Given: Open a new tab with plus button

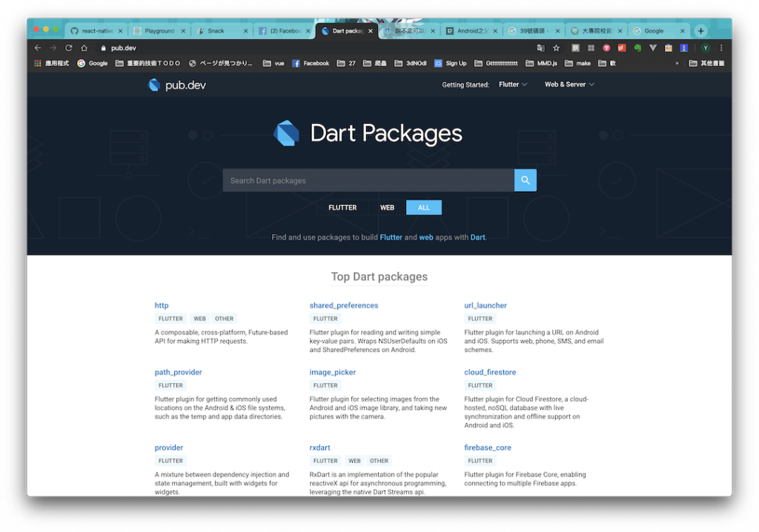Looking at the screenshot, I should (700, 31).
